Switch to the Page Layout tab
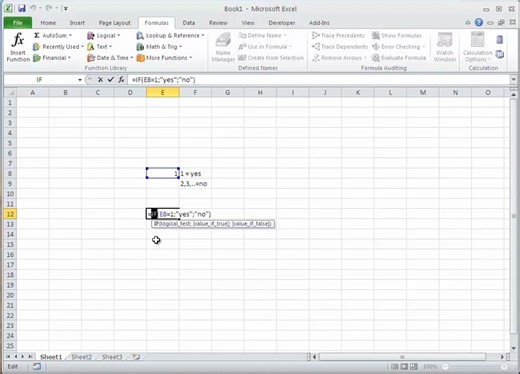 (114, 23)
